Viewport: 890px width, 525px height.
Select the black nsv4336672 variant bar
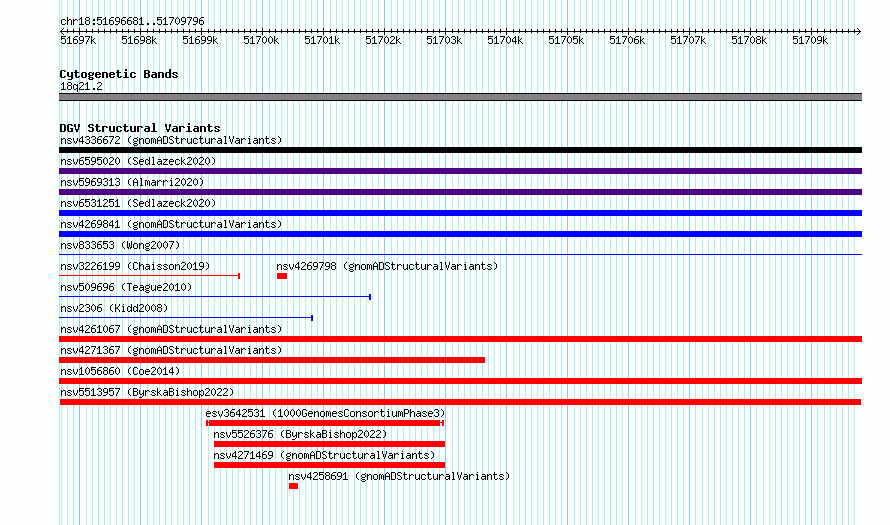(460, 150)
